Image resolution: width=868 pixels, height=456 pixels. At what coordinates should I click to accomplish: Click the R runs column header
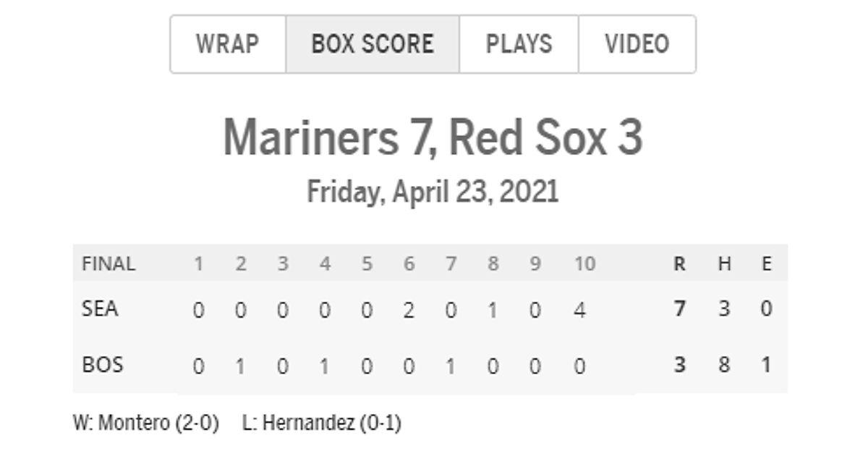point(679,264)
